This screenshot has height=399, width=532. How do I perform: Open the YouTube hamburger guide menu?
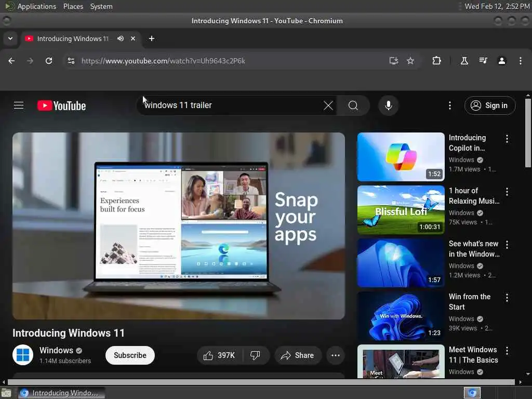click(19, 105)
